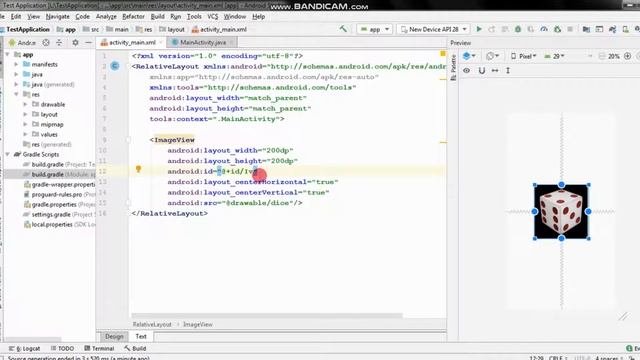Click the blue C gutter icon on line 2
This screenshot has height=360, width=640.
(115, 66)
